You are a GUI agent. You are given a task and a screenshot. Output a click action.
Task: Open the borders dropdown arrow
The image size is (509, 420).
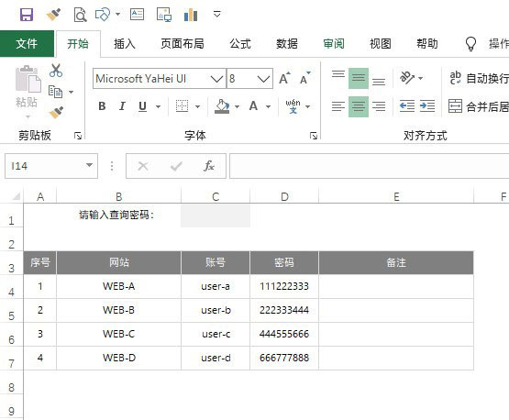click(197, 106)
